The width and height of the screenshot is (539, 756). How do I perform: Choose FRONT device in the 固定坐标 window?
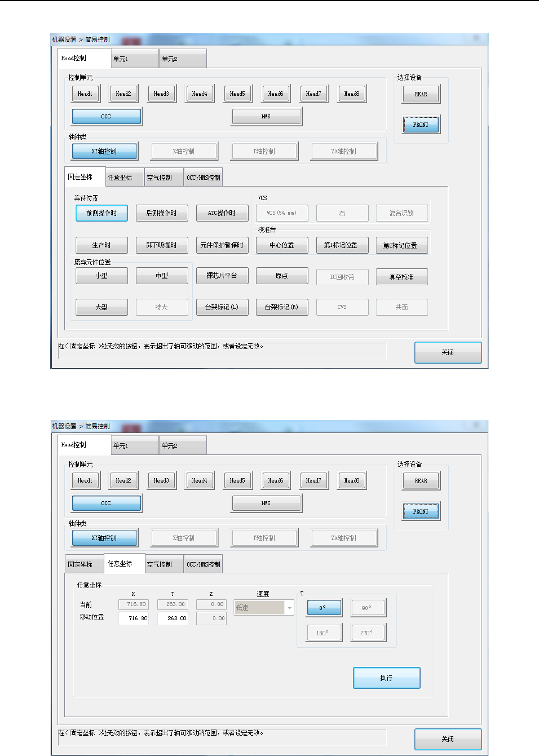coord(421,125)
